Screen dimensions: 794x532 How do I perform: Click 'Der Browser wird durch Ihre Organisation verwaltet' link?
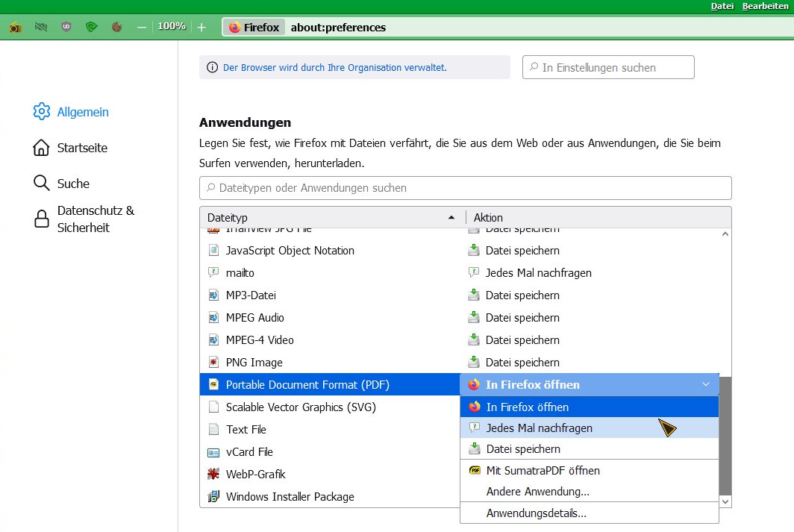tap(334, 67)
